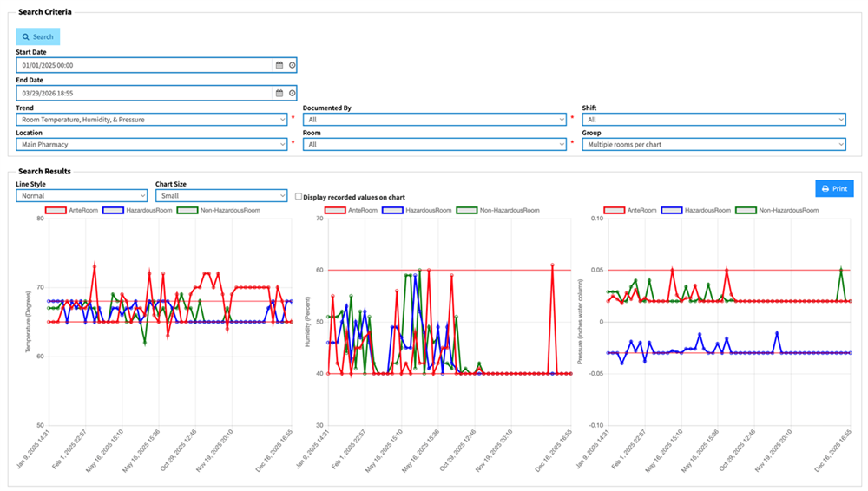
Task: Open the Shift dropdown
Action: [713, 120]
